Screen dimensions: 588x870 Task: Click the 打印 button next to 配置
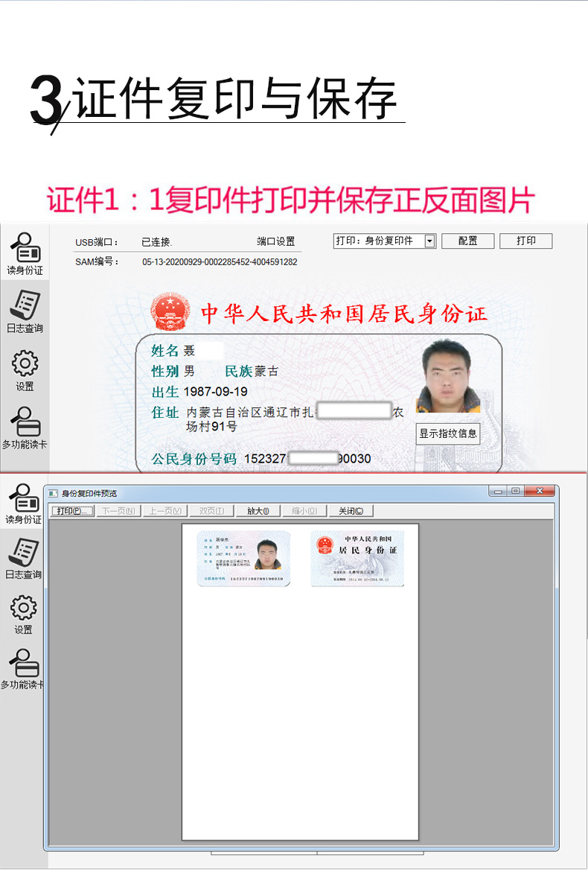pyautogui.click(x=525, y=241)
